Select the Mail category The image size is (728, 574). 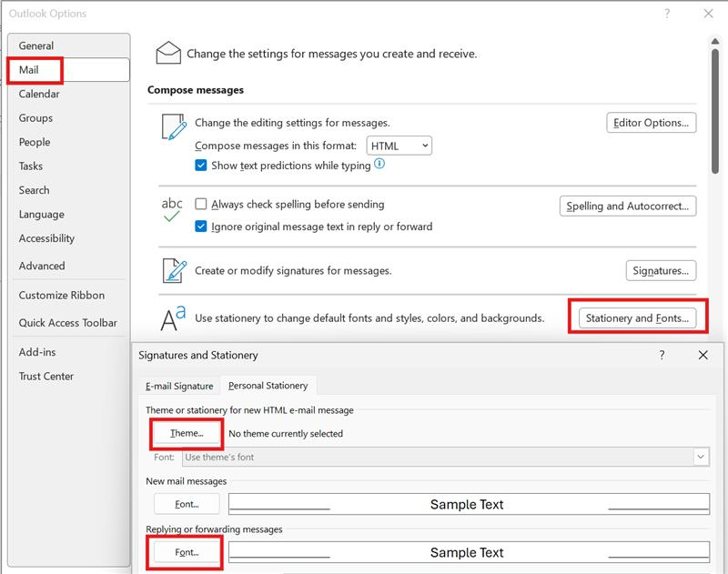[69, 70]
